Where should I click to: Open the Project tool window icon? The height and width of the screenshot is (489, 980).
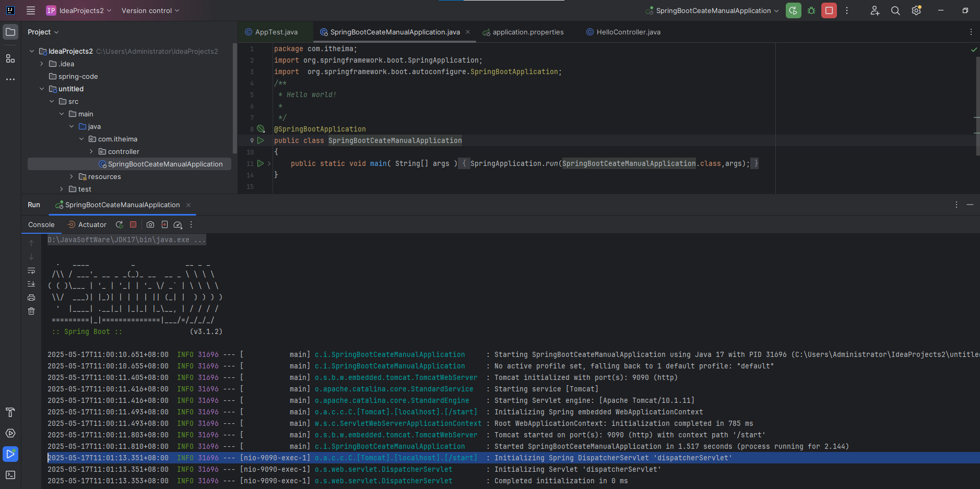(10, 32)
